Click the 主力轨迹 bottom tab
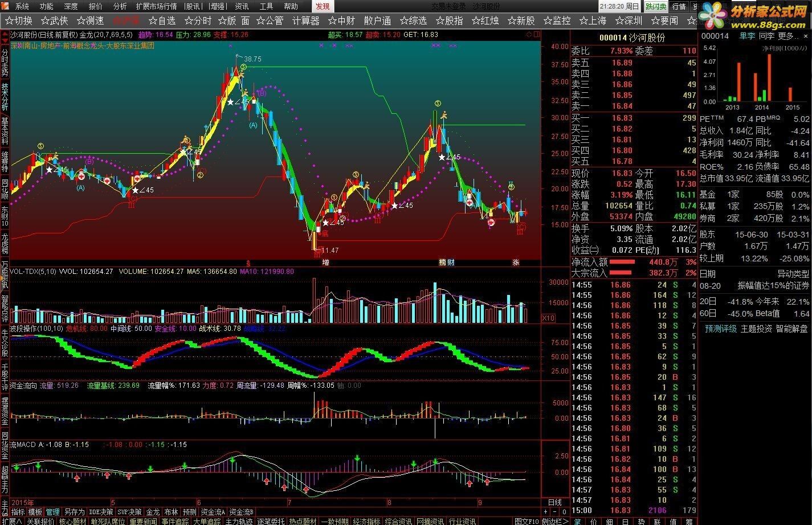Screen dimensions: 812x525 point(239,521)
